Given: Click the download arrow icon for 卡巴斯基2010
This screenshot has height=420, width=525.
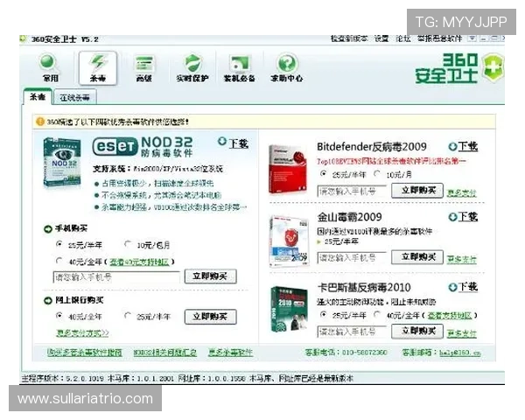Looking at the screenshot, I should [x=452, y=287].
